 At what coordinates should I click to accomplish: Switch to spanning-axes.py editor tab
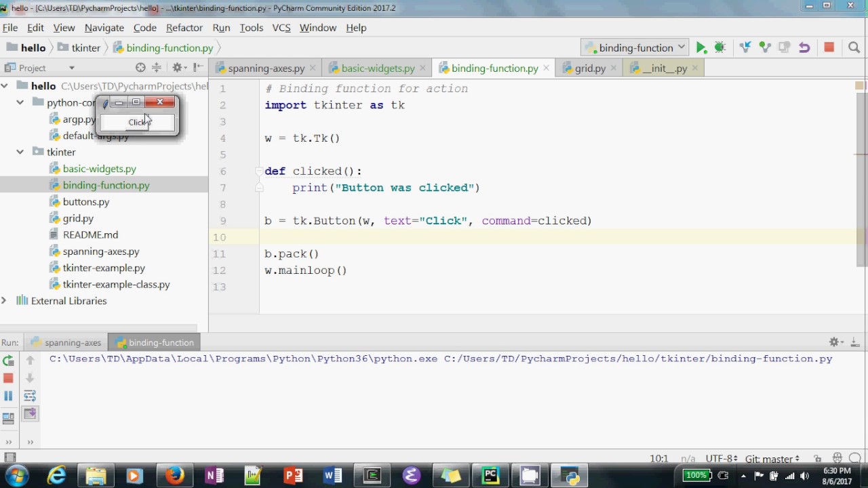click(266, 68)
